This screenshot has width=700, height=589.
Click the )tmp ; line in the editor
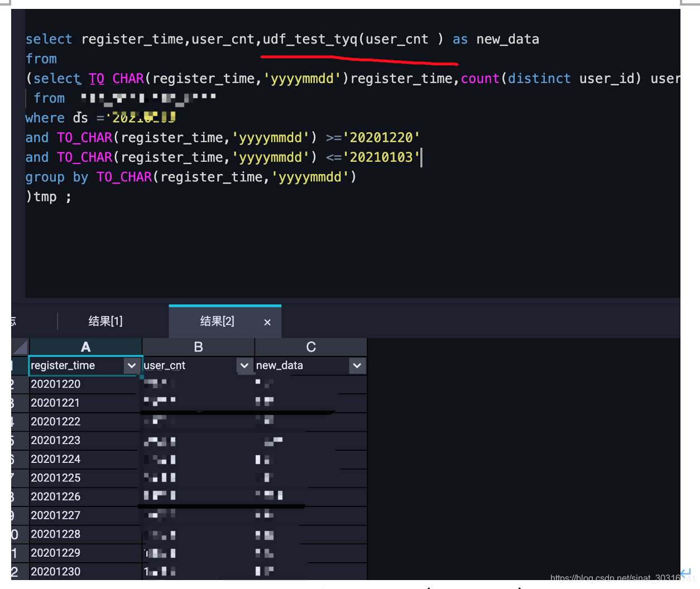coord(49,197)
